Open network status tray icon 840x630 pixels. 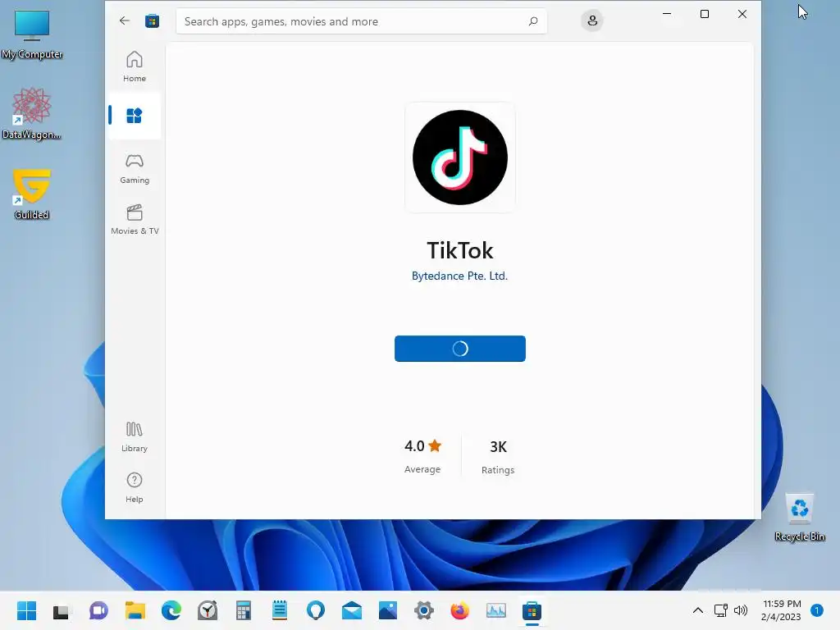721,610
